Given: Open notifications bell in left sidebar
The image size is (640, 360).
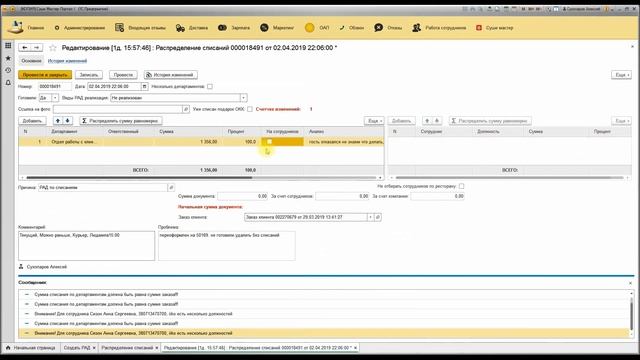Looking at the screenshot, I should (8, 82).
